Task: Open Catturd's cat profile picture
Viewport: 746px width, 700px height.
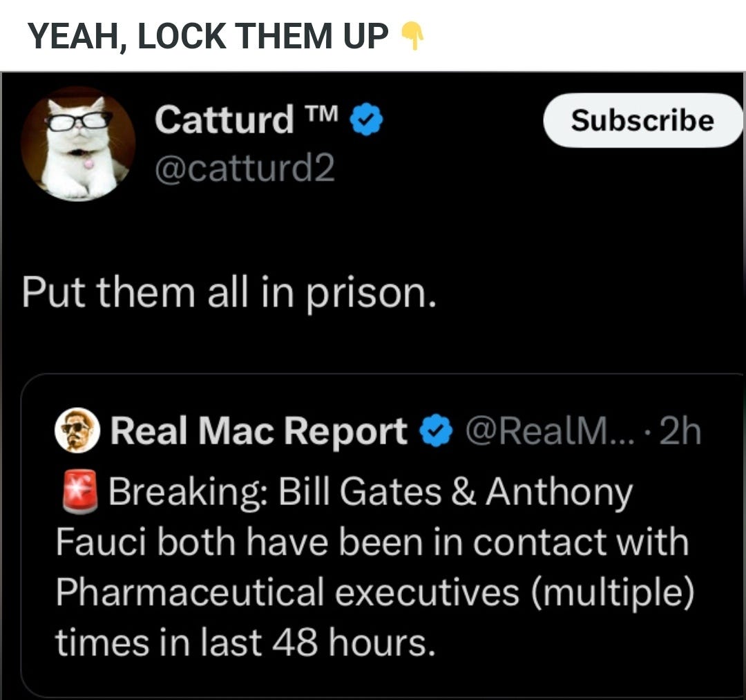Action: (79, 144)
